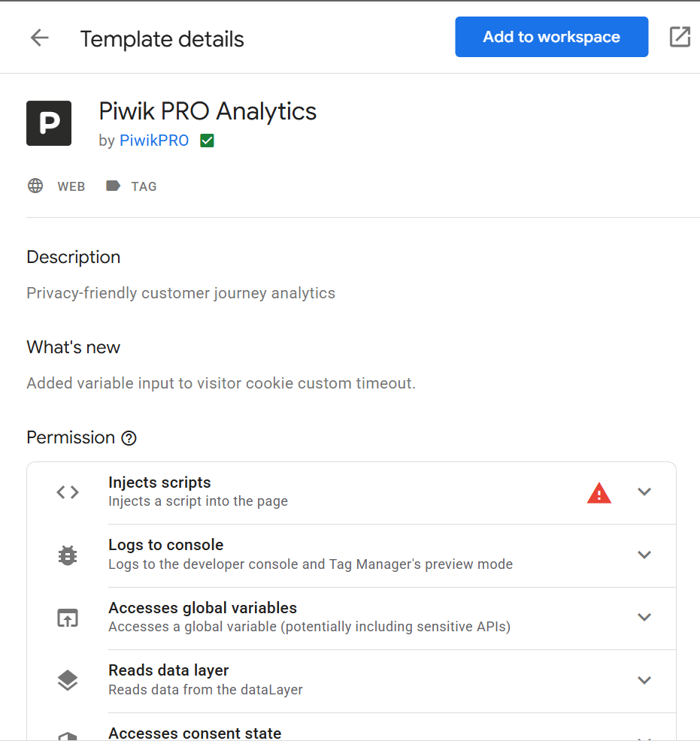Click the globe WEB icon
Viewport: 700px width, 747px height.
(x=35, y=186)
